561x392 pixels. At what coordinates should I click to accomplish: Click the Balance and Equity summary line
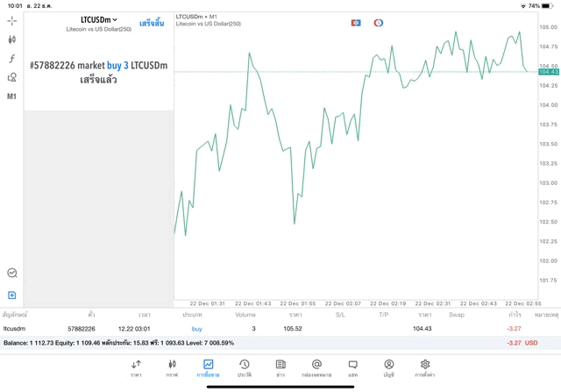pyautogui.click(x=119, y=343)
